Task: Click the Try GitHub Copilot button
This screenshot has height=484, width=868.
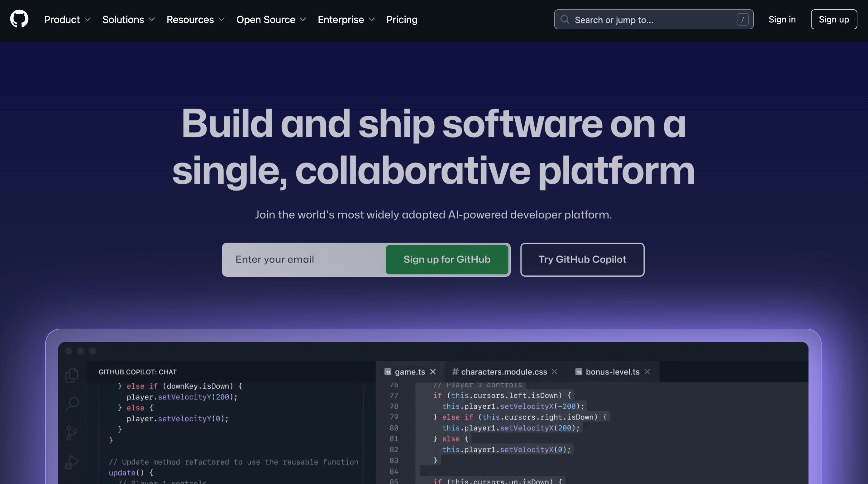Action: [x=582, y=259]
